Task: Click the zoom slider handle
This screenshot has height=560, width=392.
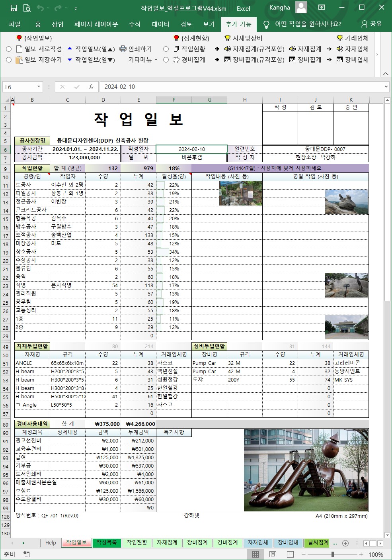Action: coord(333,554)
